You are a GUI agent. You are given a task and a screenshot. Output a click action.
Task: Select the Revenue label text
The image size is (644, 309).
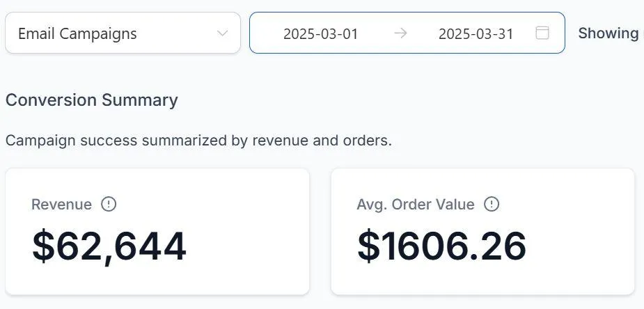click(61, 205)
